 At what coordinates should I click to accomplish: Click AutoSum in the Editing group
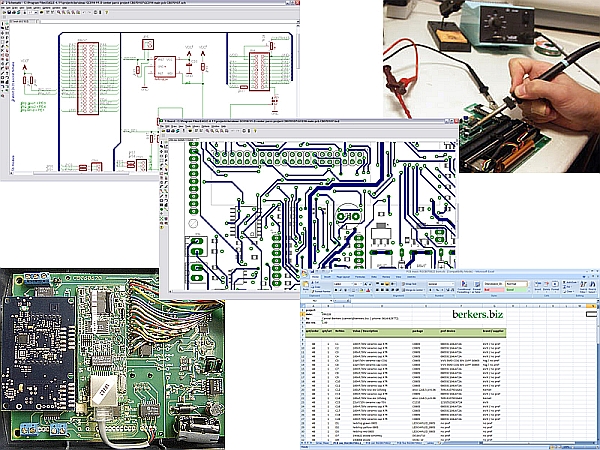pos(570,282)
